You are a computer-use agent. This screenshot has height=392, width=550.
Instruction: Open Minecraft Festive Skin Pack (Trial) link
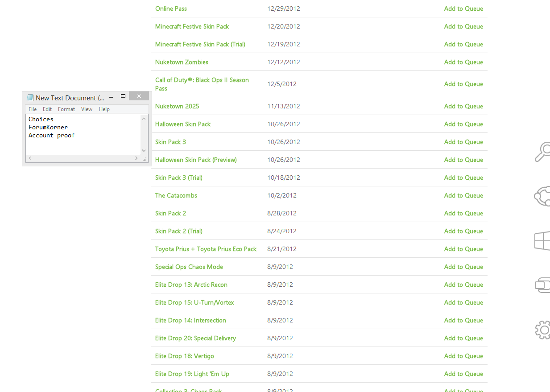pos(200,44)
